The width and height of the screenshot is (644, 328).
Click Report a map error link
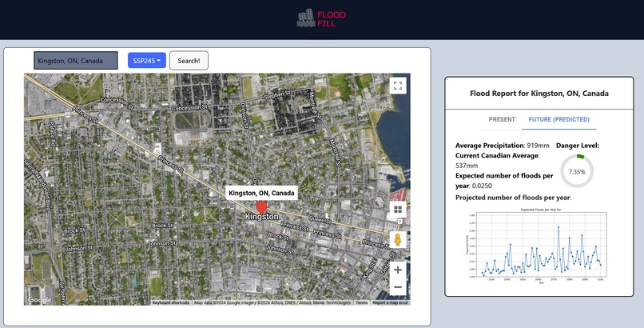coord(390,302)
